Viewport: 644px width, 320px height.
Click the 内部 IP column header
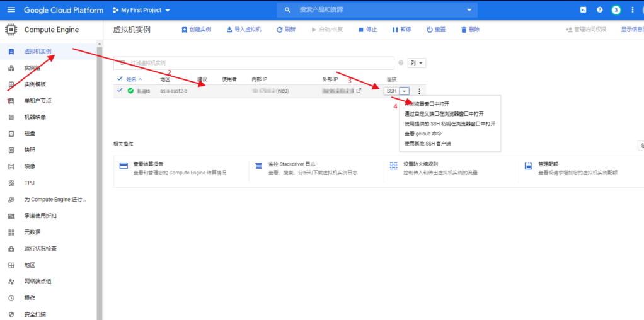coord(259,79)
